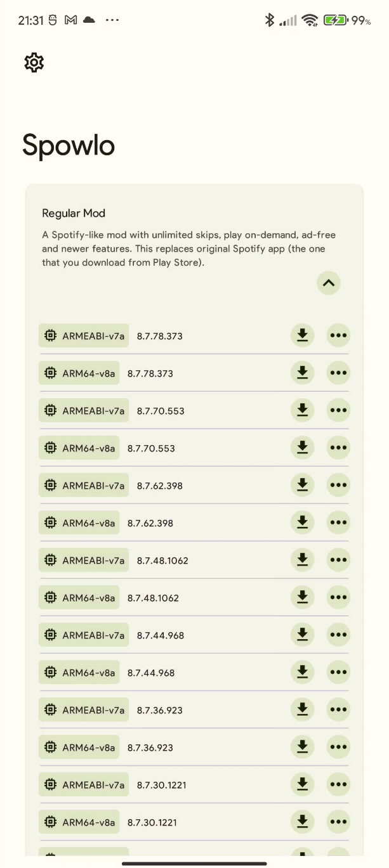This screenshot has width=389, height=868.
Task: Download ARMEABI-v7a version 8.7.70.553
Action: (302, 410)
